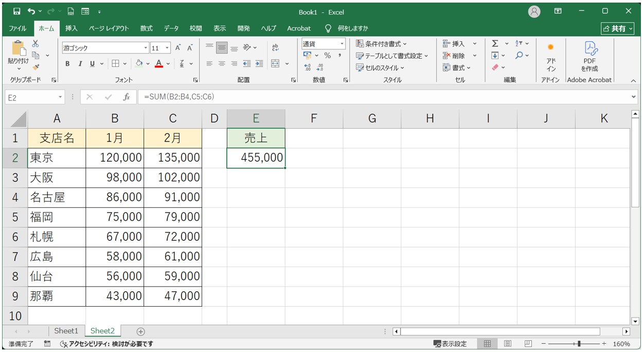Click the Copy icon in clipboard group
The height and width of the screenshot is (352, 644).
tap(36, 55)
